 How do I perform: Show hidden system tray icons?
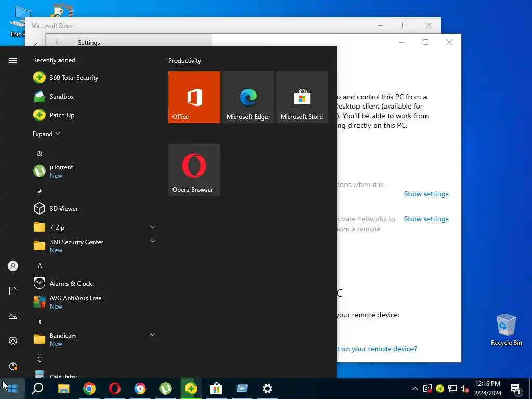[415, 389]
